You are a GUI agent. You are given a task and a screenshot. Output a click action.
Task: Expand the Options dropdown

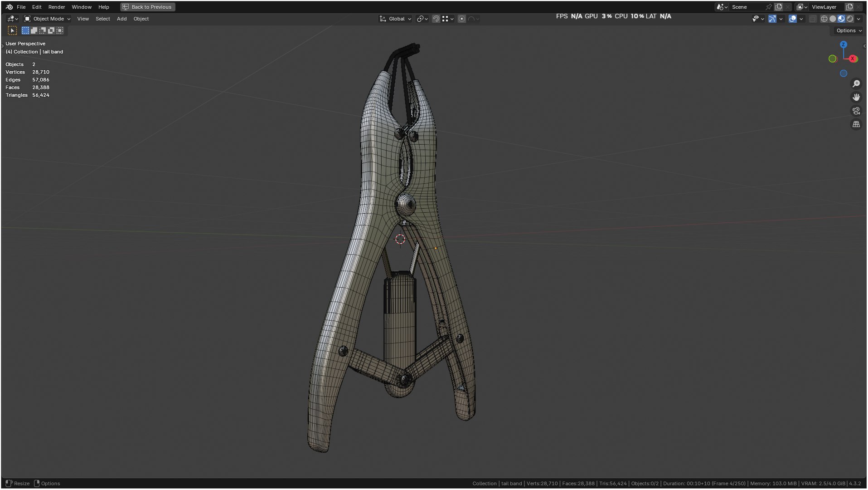pos(849,30)
